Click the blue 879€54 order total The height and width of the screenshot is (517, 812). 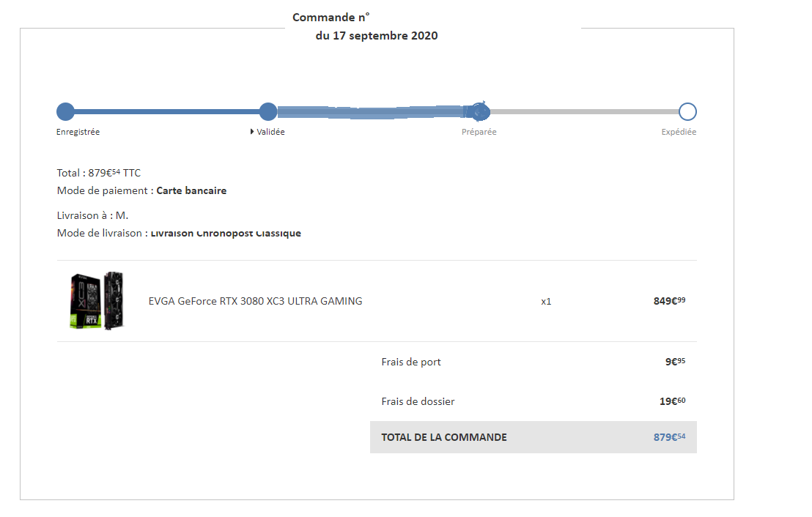pyautogui.click(x=669, y=437)
